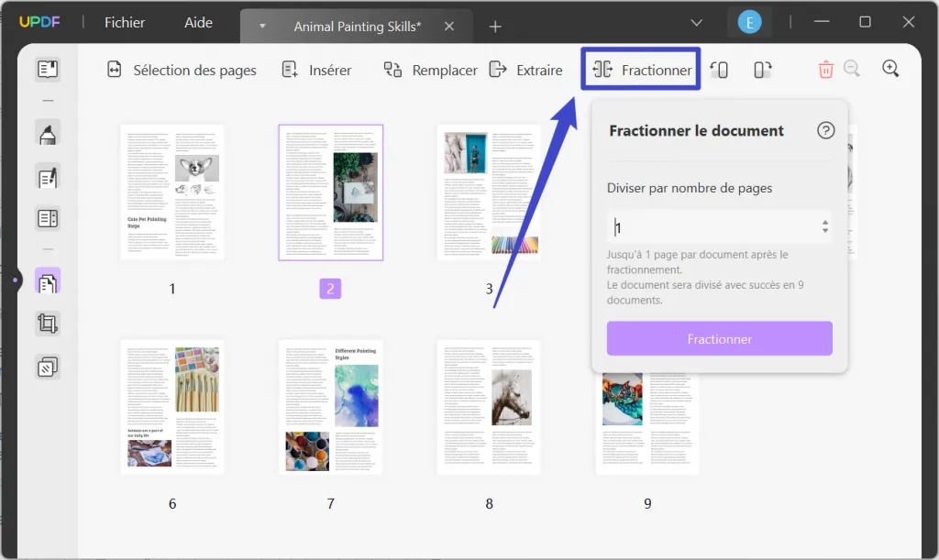Select the highlighter annotation tool
Viewport: 939px width, 560px height.
[x=47, y=133]
